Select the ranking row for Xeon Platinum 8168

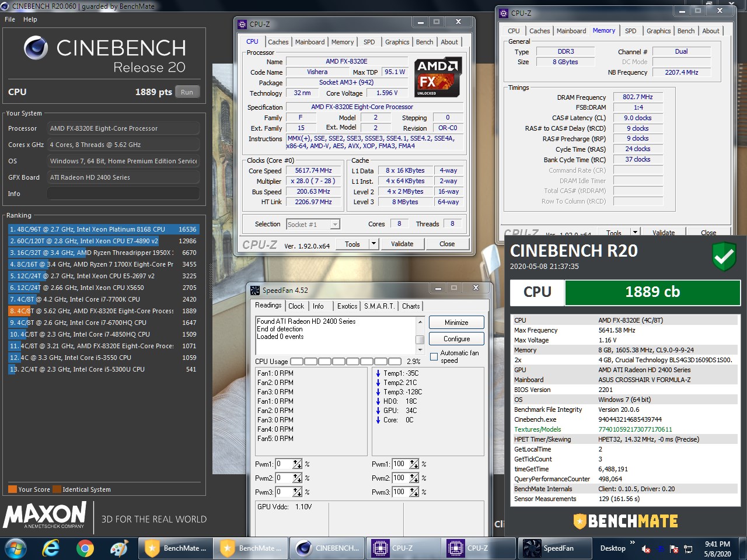pyautogui.click(x=103, y=229)
